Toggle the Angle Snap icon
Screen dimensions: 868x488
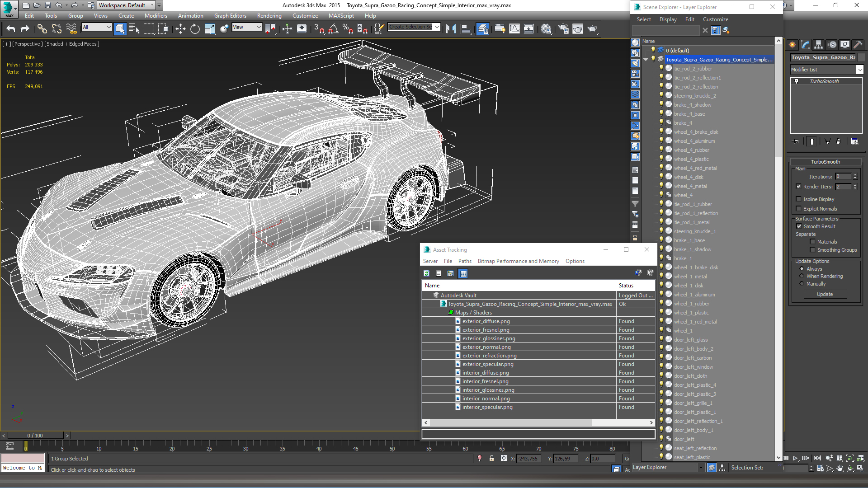coord(334,29)
